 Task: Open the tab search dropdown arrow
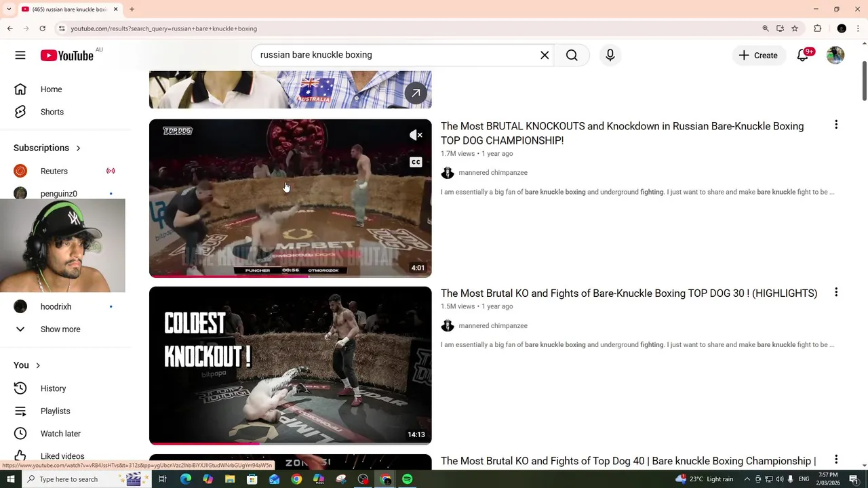pos(9,9)
